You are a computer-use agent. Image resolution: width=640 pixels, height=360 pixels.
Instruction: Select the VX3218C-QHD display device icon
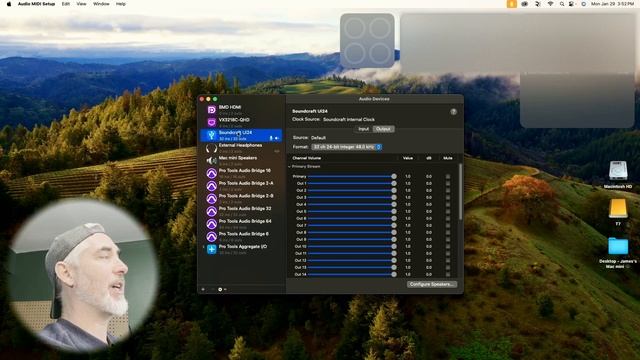211,122
